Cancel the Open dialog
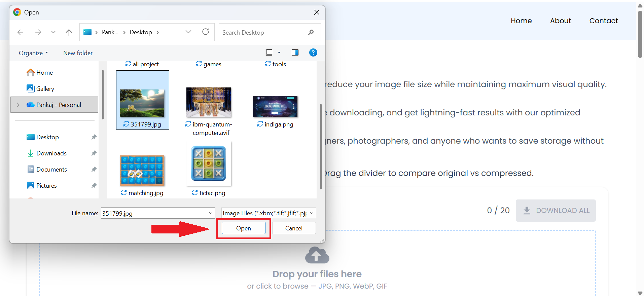This screenshot has height=296, width=644. pos(294,228)
